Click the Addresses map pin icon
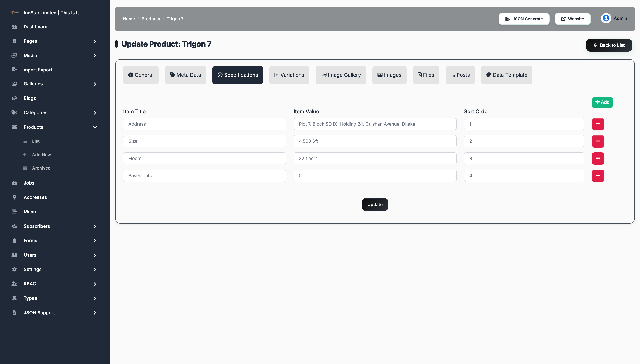The width and height of the screenshot is (640, 364). point(14,197)
